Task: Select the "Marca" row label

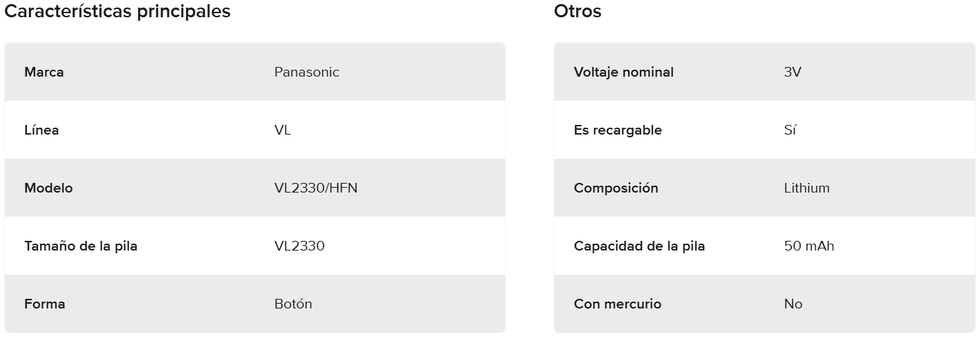Action: pyautogui.click(x=44, y=72)
